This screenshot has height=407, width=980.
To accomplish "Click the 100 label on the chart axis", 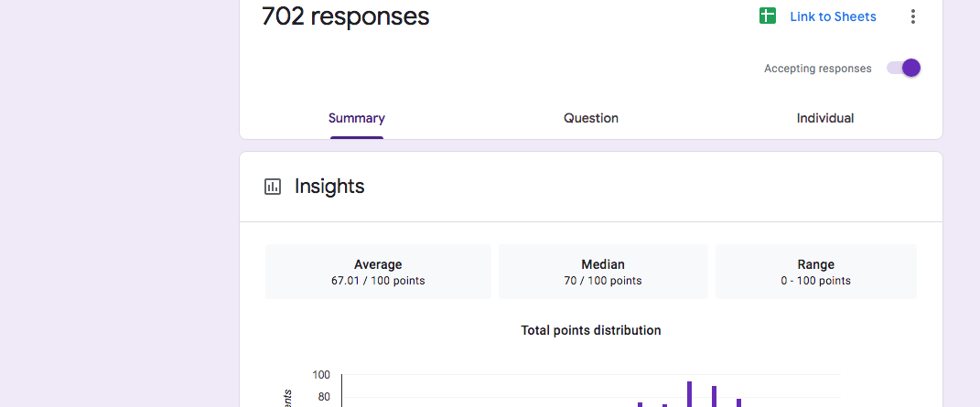I will tap(321, 375).
